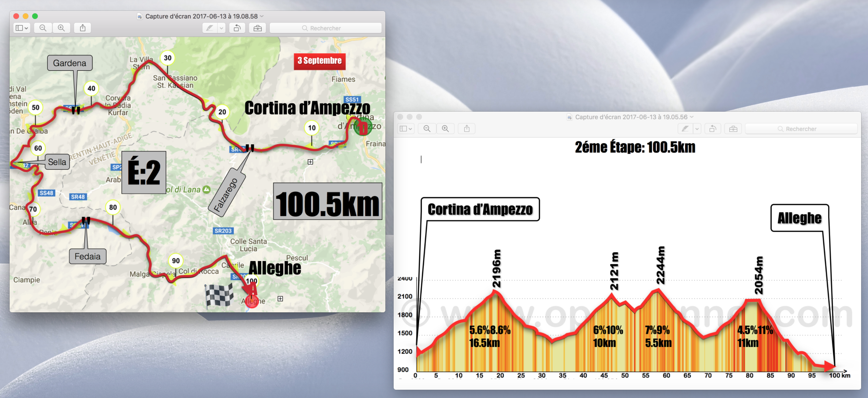Open Share menu in profile window
This screenshot has height=398, width=868.
(467, 129)
